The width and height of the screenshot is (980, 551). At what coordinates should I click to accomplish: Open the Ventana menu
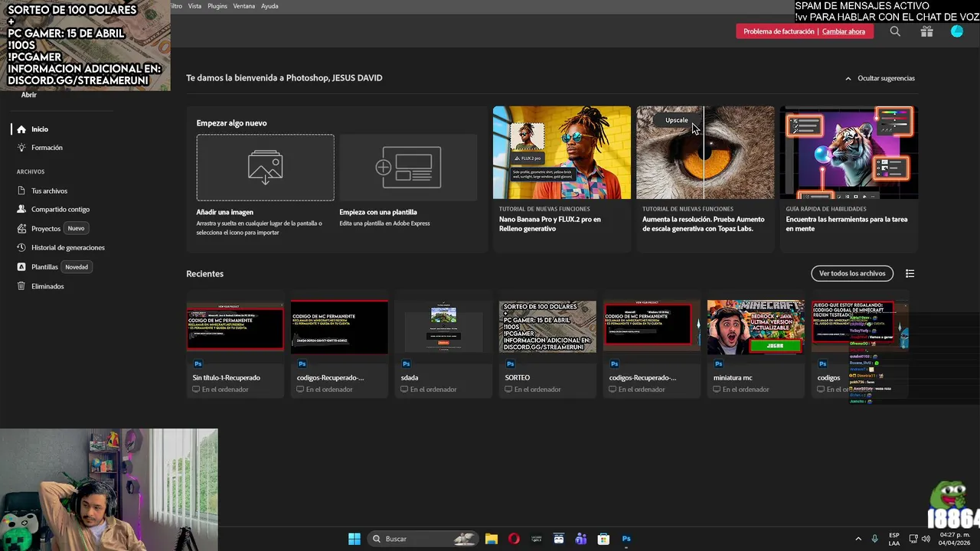[244, 5]
